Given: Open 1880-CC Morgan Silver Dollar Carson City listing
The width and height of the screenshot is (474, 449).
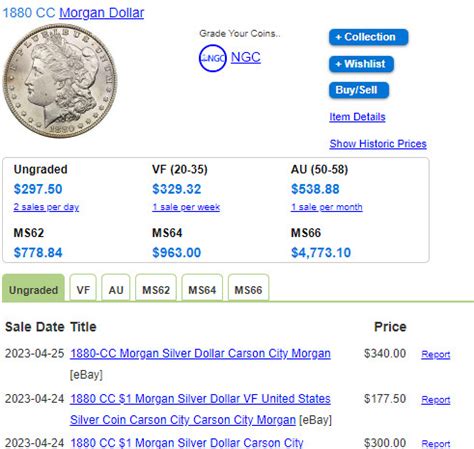Looking at the screenshot, I should pyautogui.click(x=200, y=353).
